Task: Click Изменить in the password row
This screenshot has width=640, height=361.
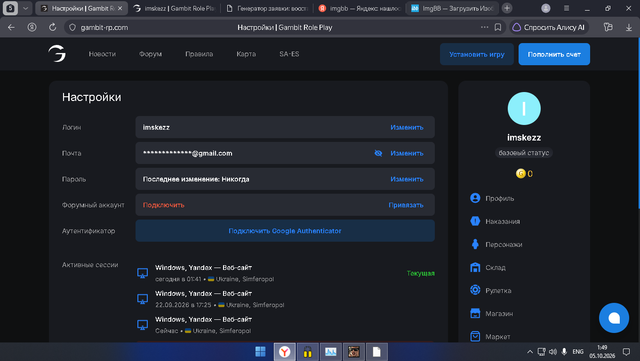Action: click(407, 179)
